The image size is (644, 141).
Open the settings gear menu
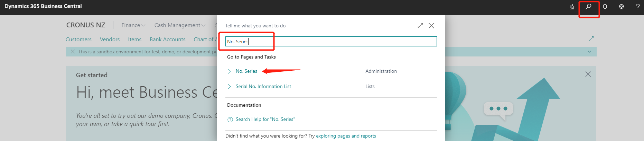point(622,7)
